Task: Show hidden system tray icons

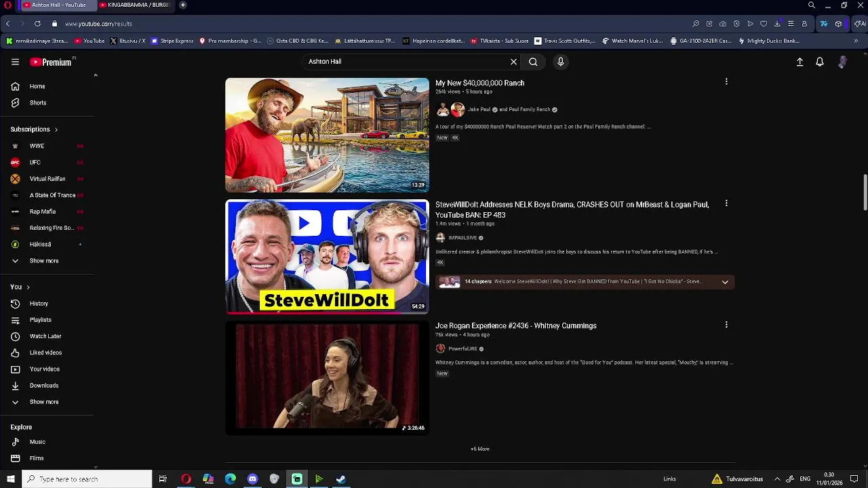Action: [x=777, y=479]
